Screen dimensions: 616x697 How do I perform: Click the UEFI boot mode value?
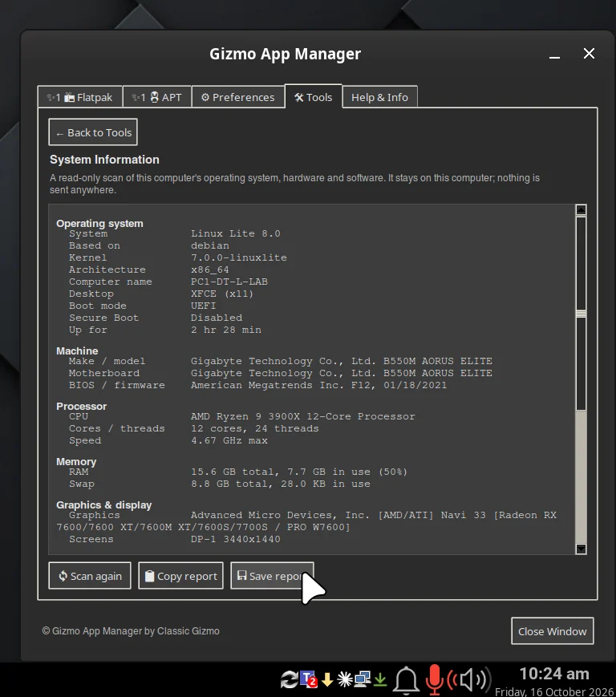click(x=203, y=306)
